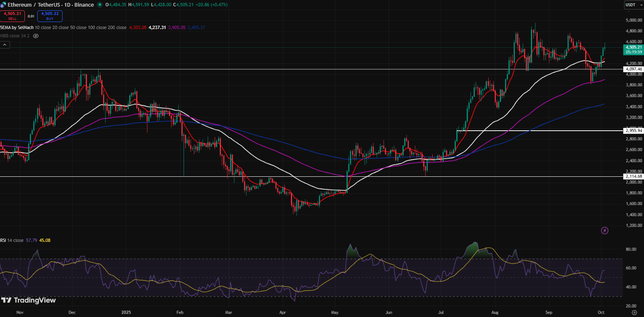Viewport: 644px width, 317px height.
Task: Click the Ethereum symbol logo icon
Action: tap(2, 5)
